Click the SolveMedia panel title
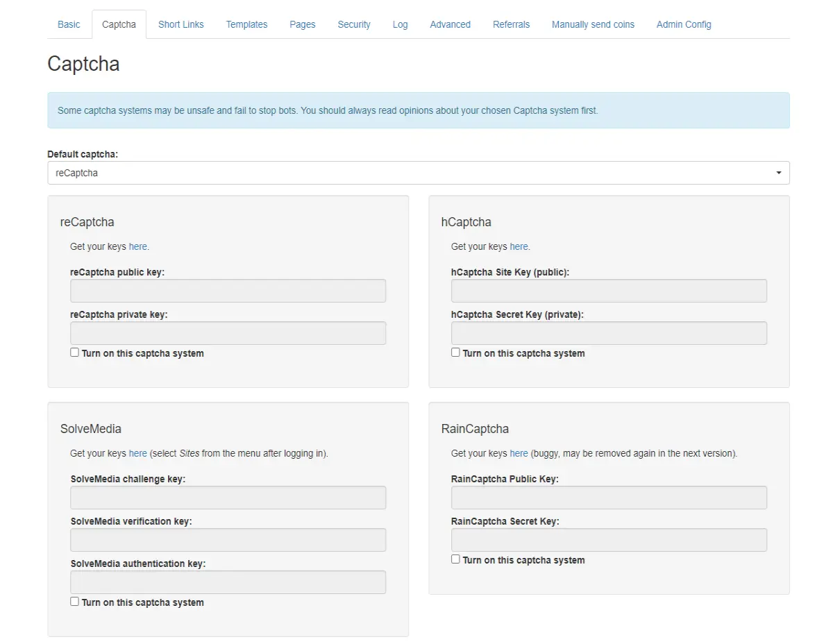Screen dimensions: 833x644 pyautogui.click(x=91, y=429)
